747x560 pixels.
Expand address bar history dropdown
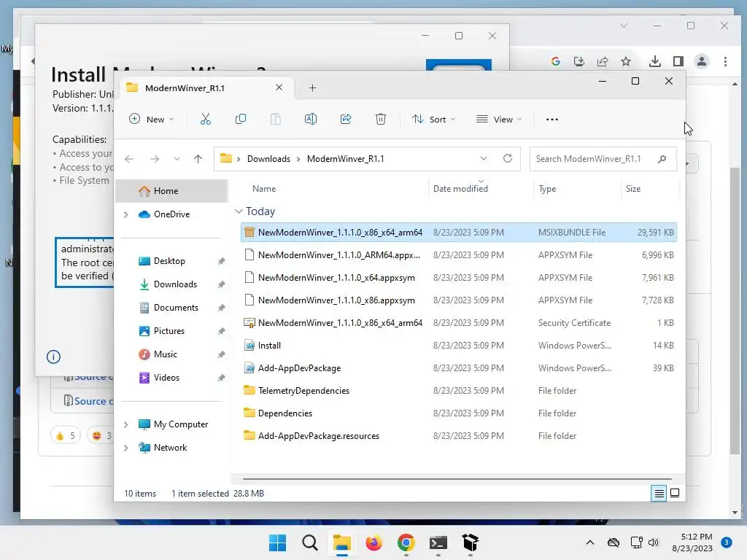pyautogui.click(x=484, y=158)
